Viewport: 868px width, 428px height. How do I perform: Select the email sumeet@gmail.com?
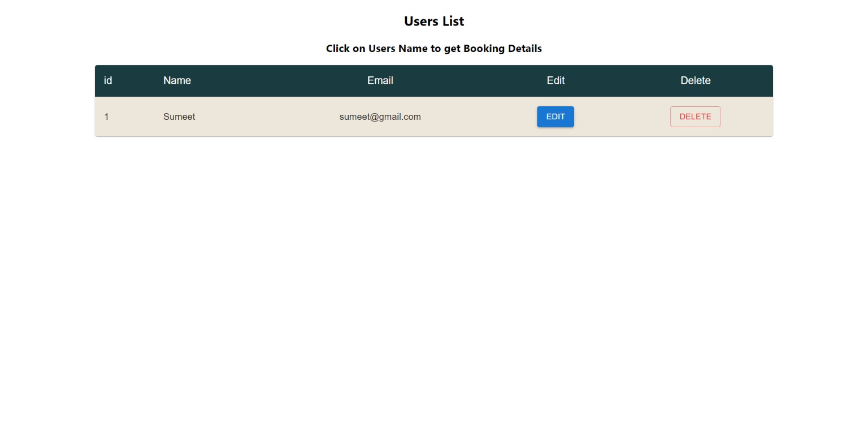[380, 116]
